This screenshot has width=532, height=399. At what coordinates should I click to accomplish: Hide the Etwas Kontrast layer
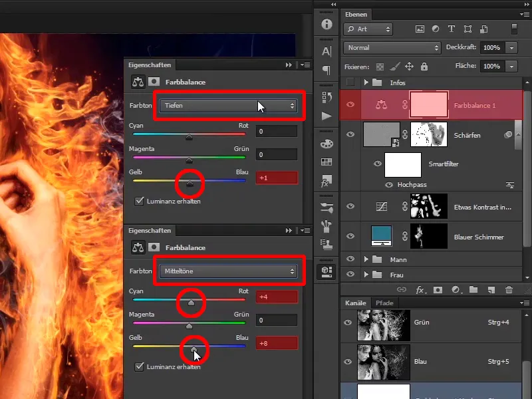click(350, 206)
